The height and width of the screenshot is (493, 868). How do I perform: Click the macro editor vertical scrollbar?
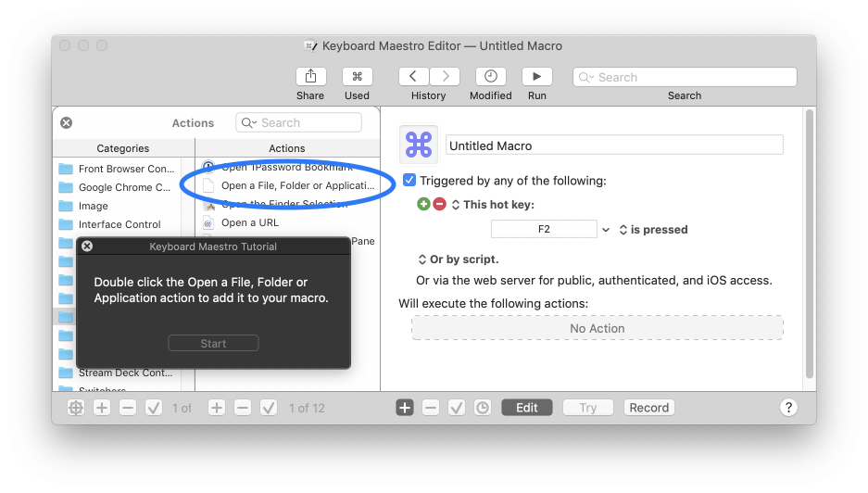pos(810,244)
